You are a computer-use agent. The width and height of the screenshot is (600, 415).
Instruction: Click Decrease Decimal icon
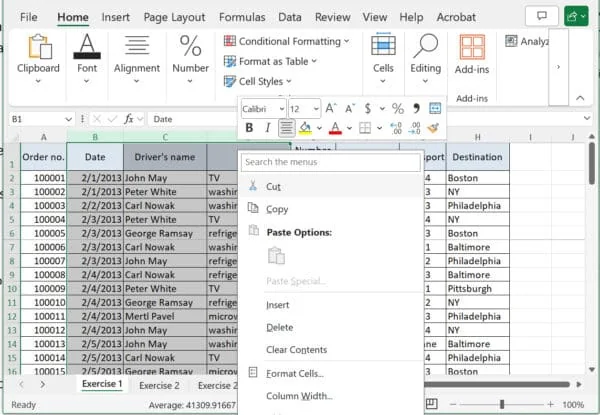tap(414, 128)
